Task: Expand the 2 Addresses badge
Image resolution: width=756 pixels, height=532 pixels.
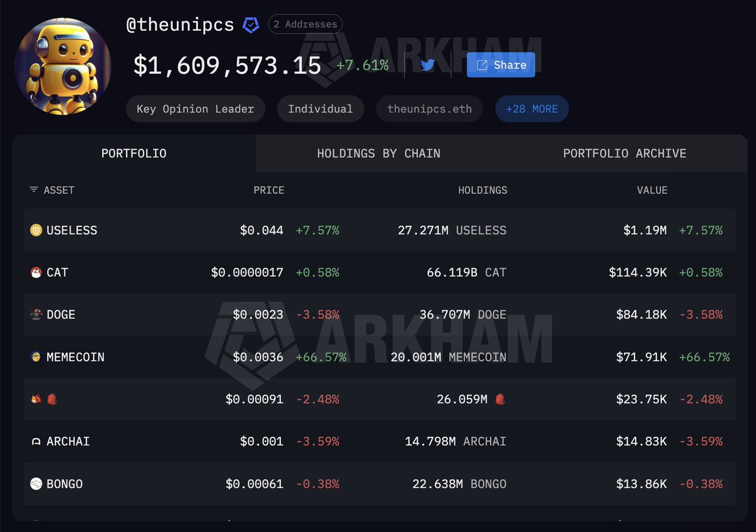Action: [306, 25]
